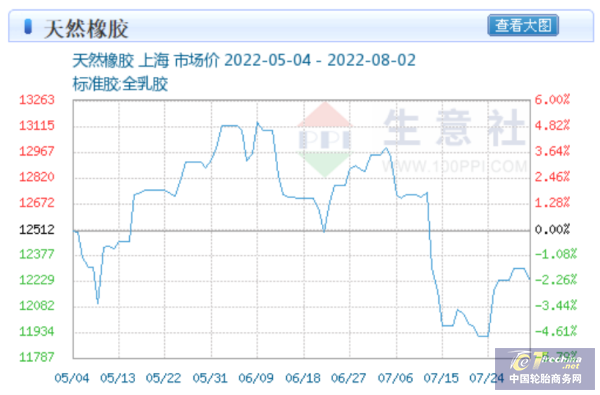Click the 11787 bottom price label
600x395 pixels.
pos(37,357)
